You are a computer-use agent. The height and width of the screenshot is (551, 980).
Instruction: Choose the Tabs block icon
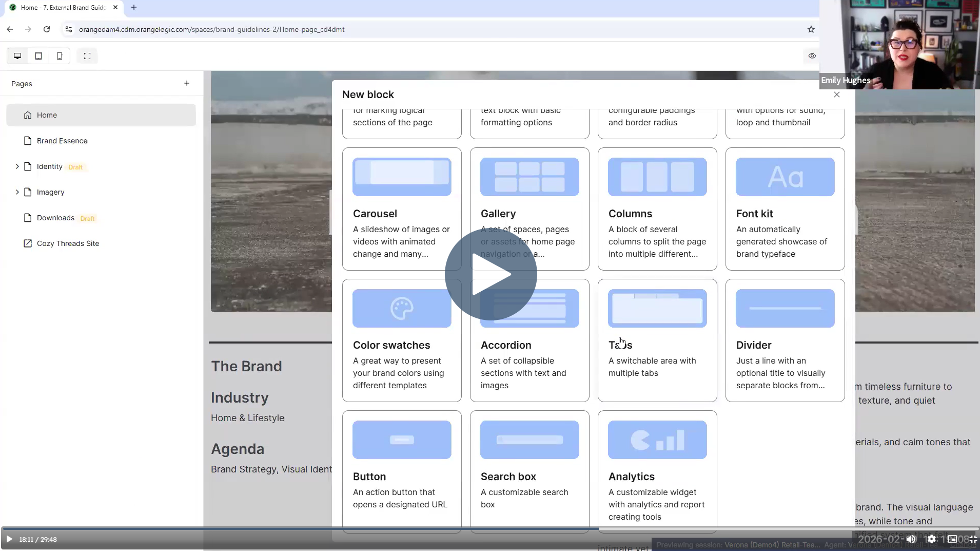click(657, 308)
